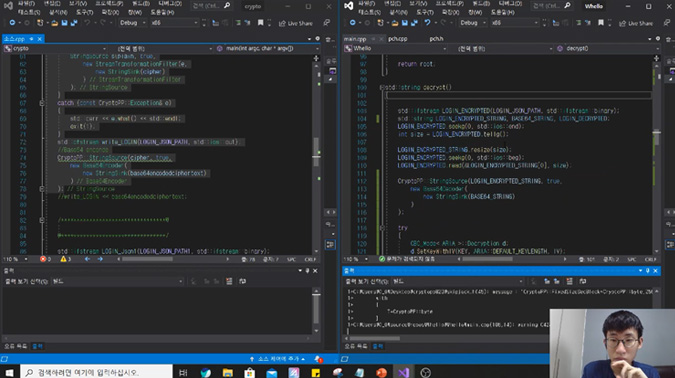Click settings gear above Whello editor
The width and height of the screenshot is (675, 378).
[x=658, y=39]
